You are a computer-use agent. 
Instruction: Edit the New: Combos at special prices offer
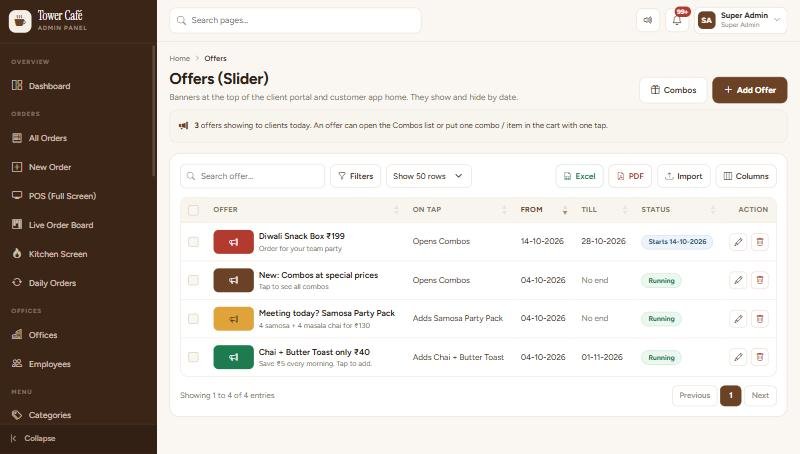(x=738, y=280)
